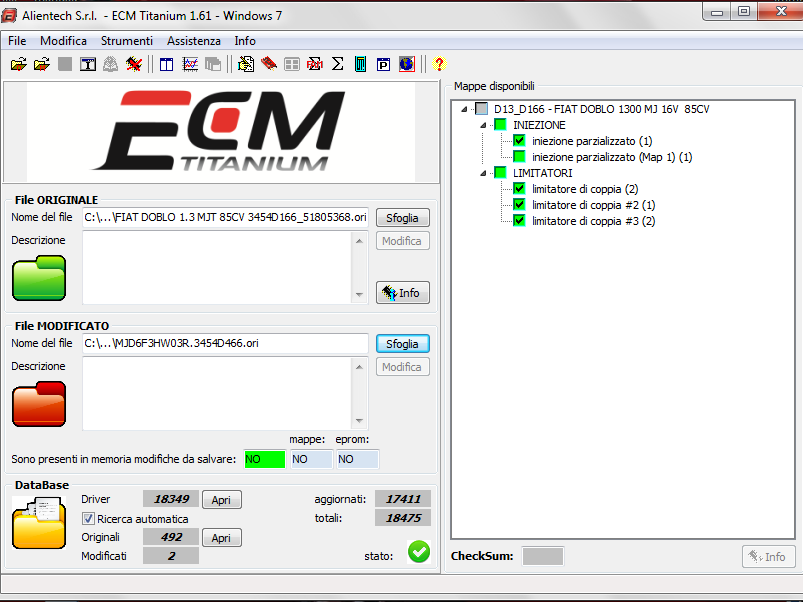This screenshot has width=803, height=602.
Task: Click the green NO modifications status box
Action: click(x=265, y=459)
